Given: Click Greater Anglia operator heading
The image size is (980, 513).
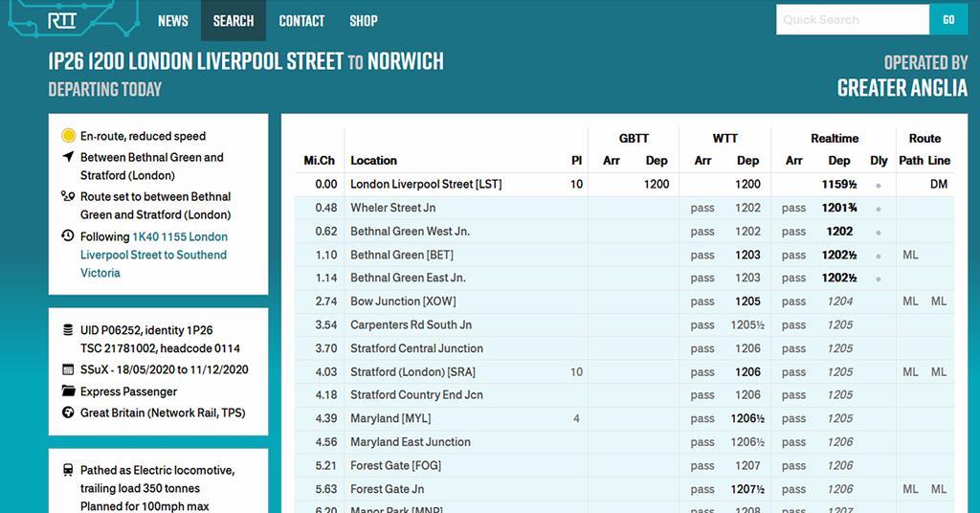Looking at the screenshot, I should point(902,88).
